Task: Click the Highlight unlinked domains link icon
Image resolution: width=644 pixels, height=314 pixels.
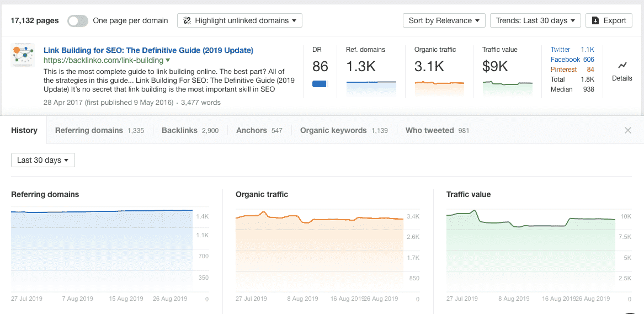Action: click(x=187, y=20)
